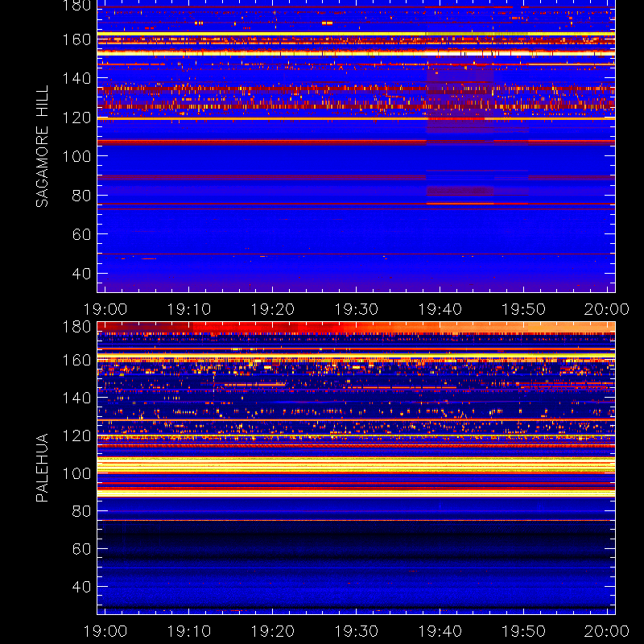This screenshot has height=644, width=644.
Task: Select the 80 label on Sagamore Hill axis
Action: pyautogui.click(x=81, y=195)
